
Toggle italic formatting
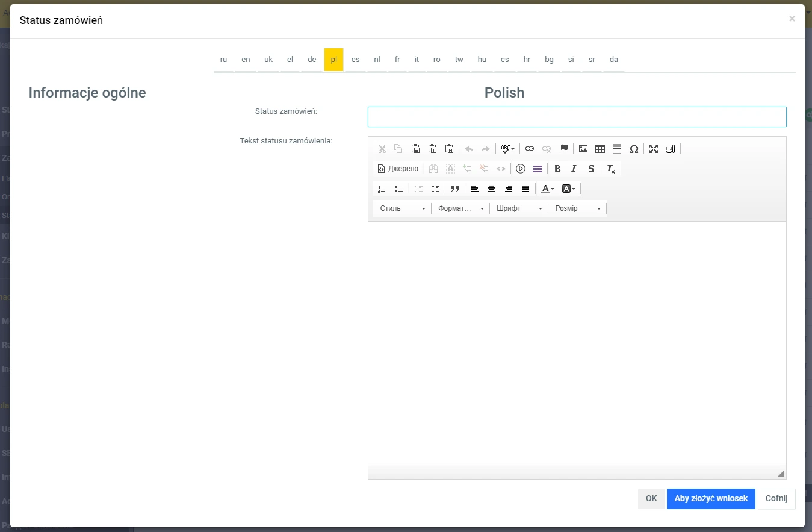[x=574, y=169]
